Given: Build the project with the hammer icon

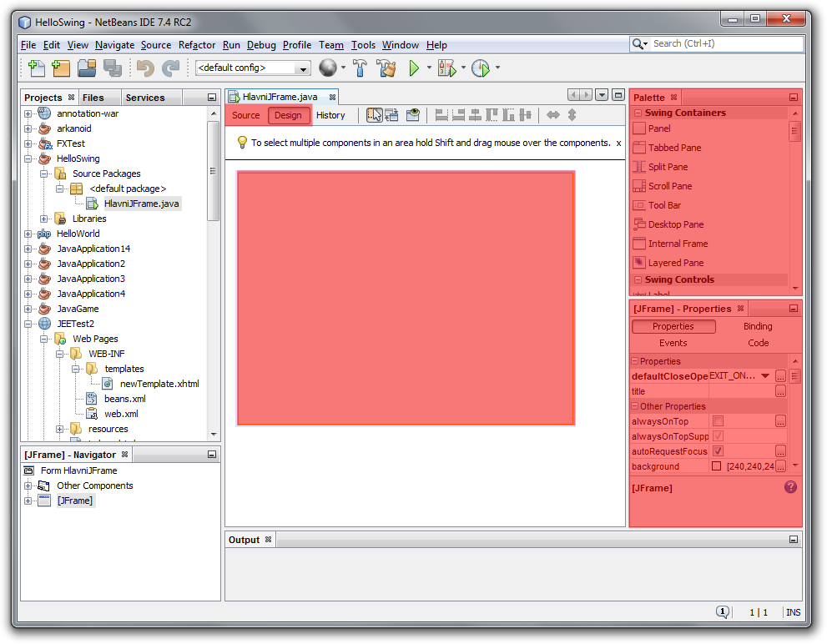Looking at the screenshot, I should 360,68.
